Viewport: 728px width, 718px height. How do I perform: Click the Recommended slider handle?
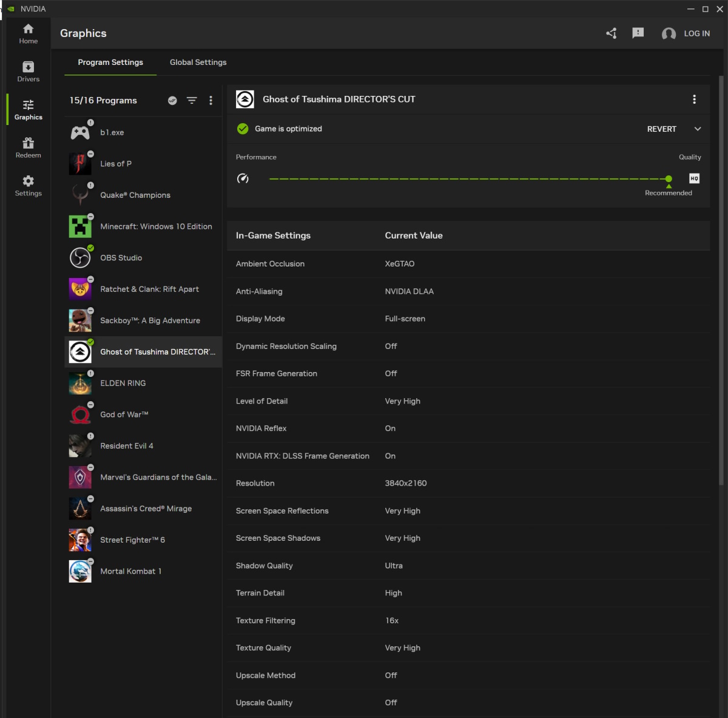pyautogui.click(x=669, y=179)
